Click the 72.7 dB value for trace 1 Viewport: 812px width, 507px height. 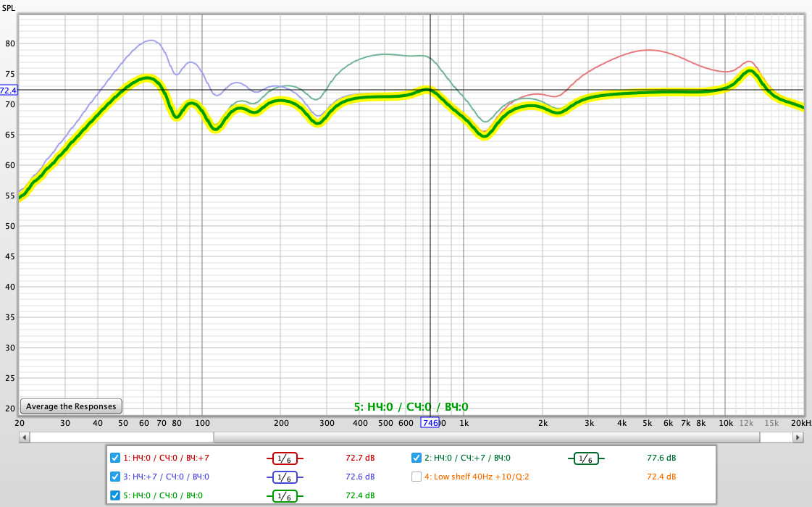[360, 458]
